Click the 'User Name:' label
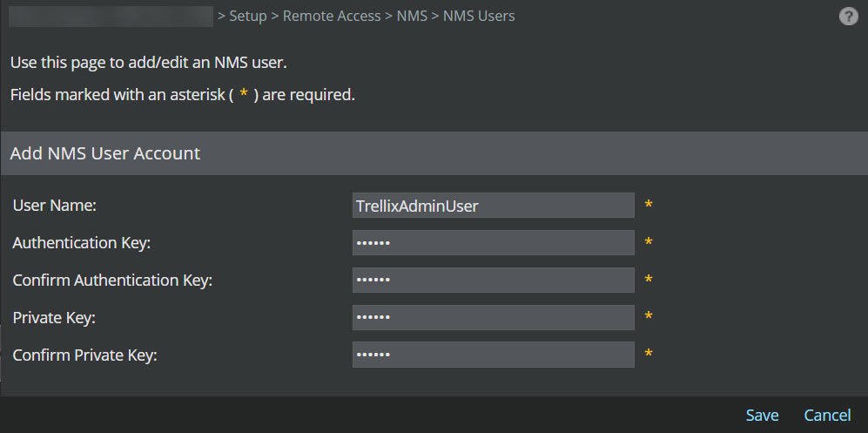 click(55, 206)
